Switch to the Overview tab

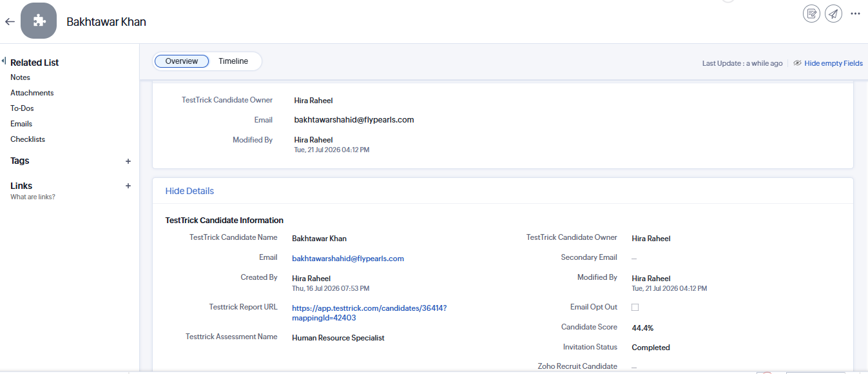pyautogui.click(x=182, y=61)
